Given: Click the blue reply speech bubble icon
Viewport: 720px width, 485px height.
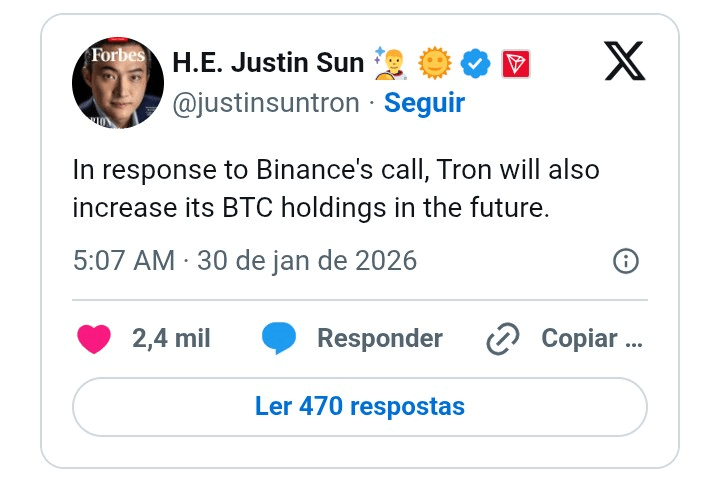Looking at the screenshot, I should [279, 338].
